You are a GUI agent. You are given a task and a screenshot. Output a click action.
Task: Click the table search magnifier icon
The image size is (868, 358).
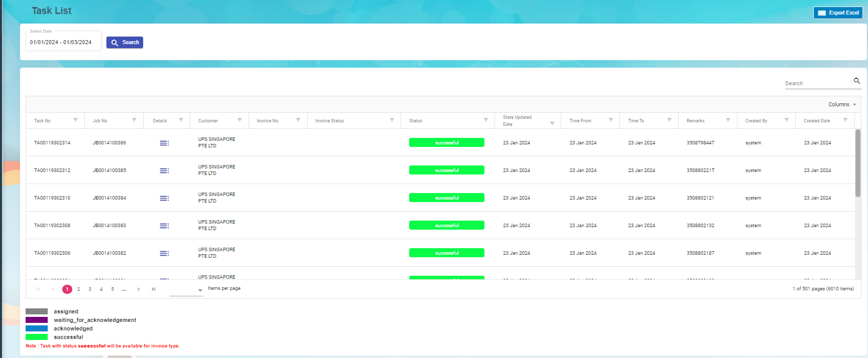click(x=857, y=81)
